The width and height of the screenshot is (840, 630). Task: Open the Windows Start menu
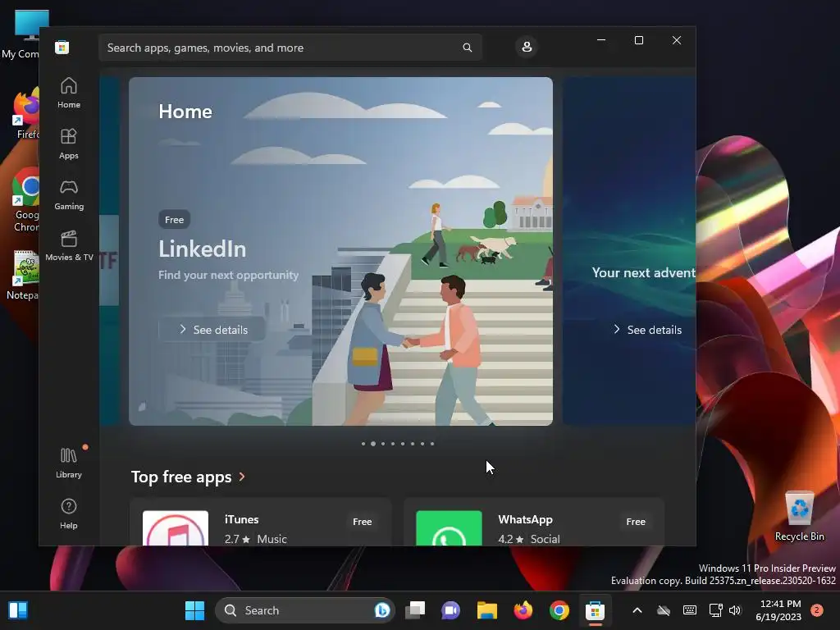tap(194, 610)
